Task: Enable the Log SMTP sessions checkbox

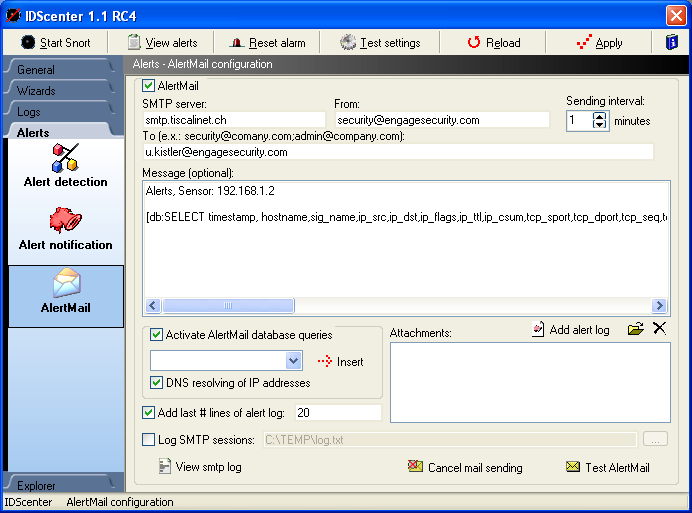Action: [x=148, y=440]
